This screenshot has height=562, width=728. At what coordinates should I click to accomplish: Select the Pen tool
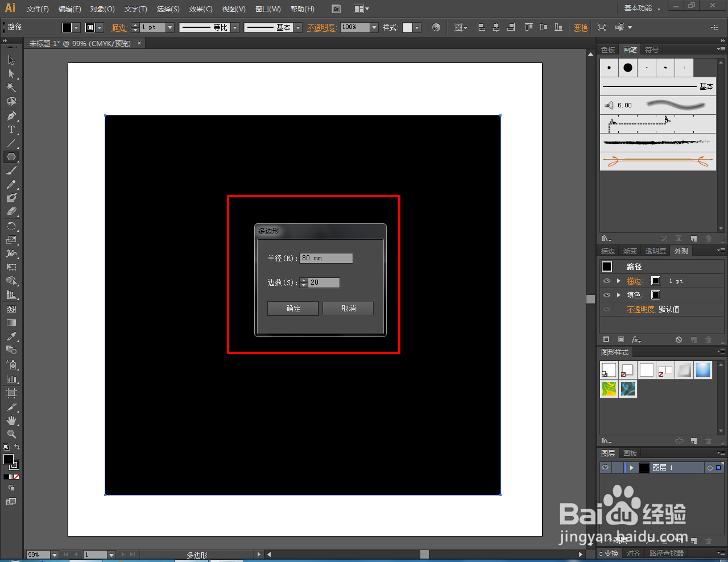click(11, 116)
